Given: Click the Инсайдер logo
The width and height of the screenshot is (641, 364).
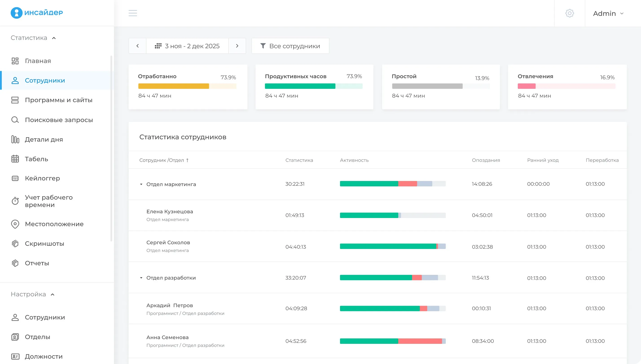Looking at the screenshot, I should click(x=37, y=13).
